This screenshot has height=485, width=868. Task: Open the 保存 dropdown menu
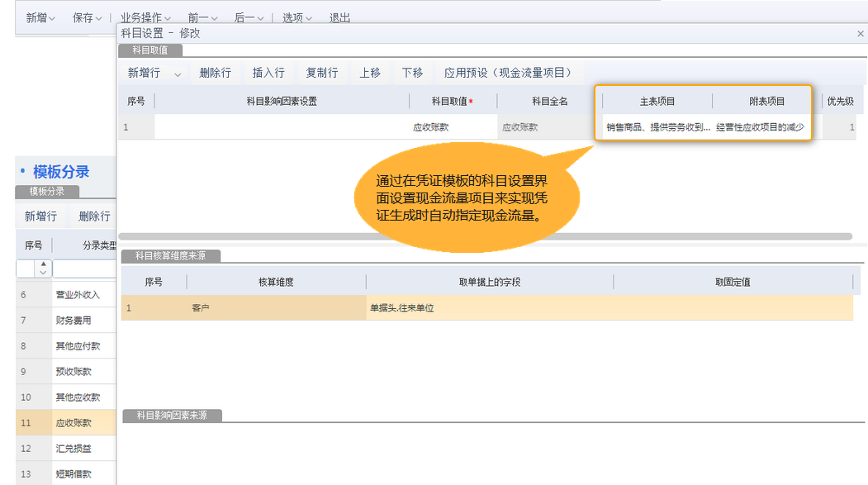click(x=87, y=17)
